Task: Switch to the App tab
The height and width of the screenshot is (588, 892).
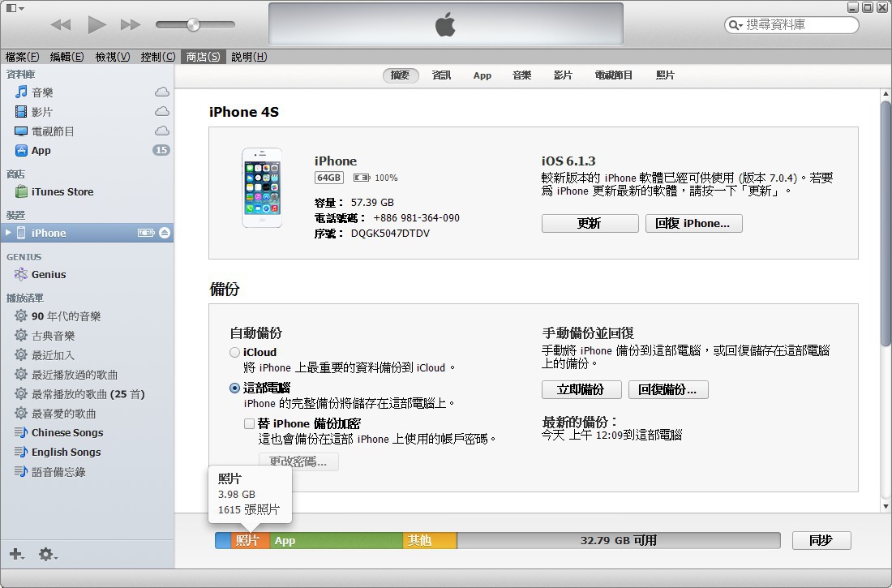Action: coord(482,75)
